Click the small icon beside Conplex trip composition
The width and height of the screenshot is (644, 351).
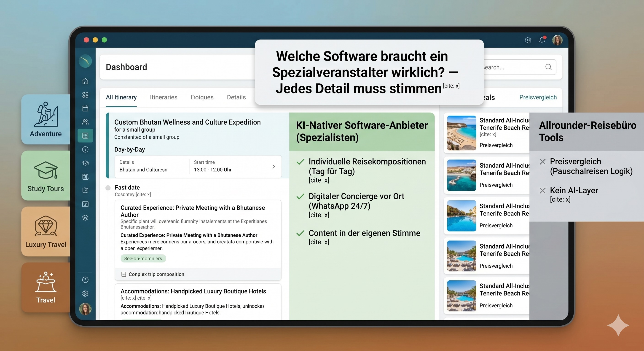(x=123, y=274)
